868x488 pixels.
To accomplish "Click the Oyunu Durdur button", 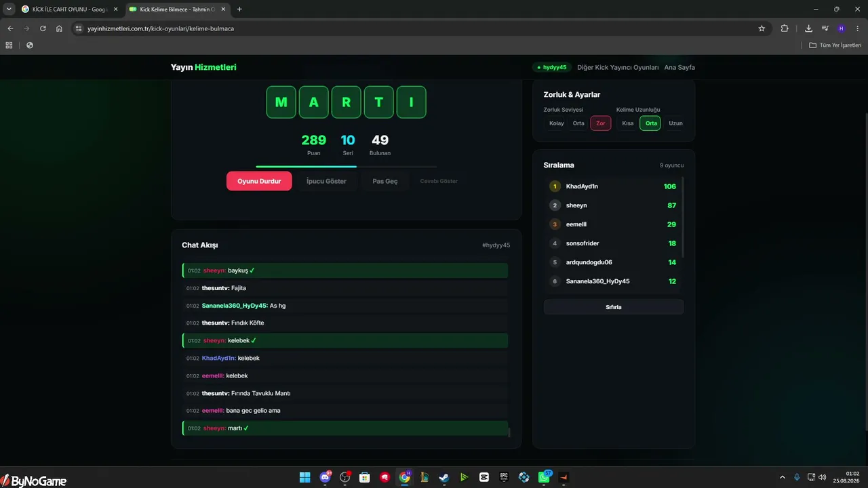I will pyautogui.click(x=259, y=181).
